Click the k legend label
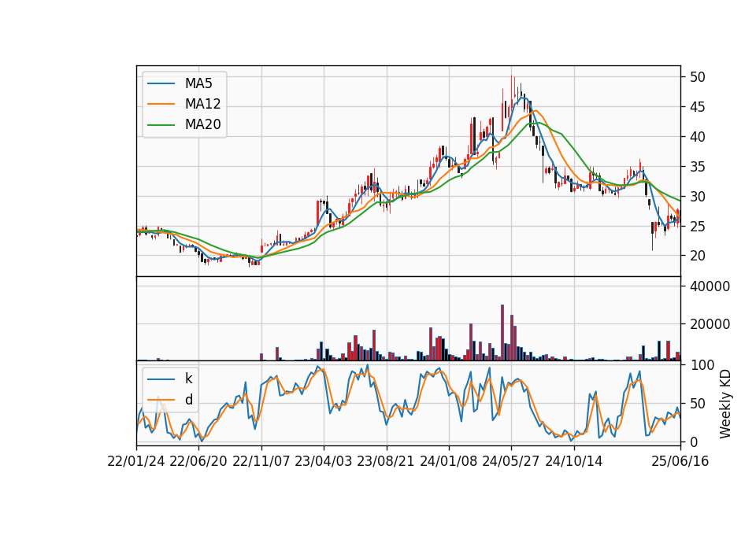 pyautogui.click(x=188, y=379)
